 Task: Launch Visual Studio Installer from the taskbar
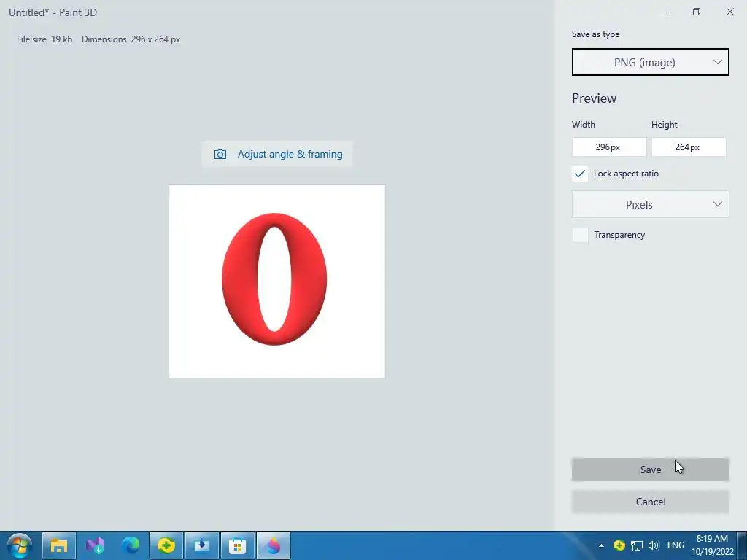click(x=95, y=545)
